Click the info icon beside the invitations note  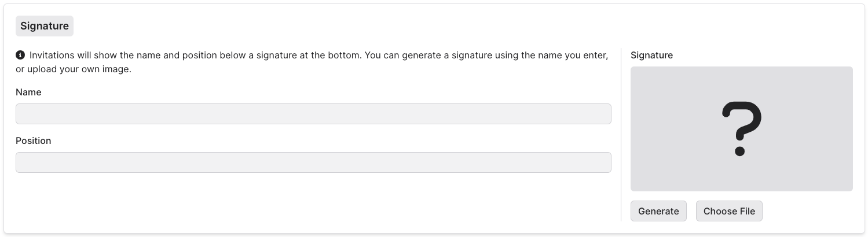pyautogui.click(x=20, y=55)
